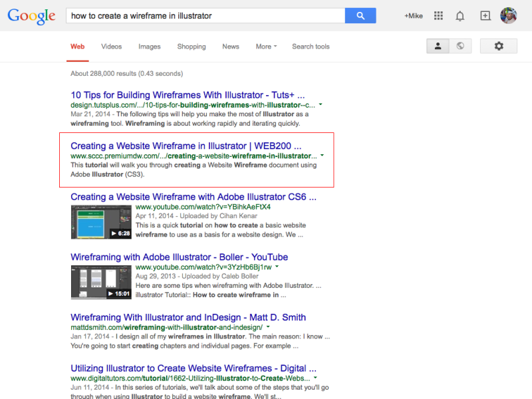
Task: Click the youtube.com/watch?v=YBihkAeFtX4 URL
Action: click(203, 207)
